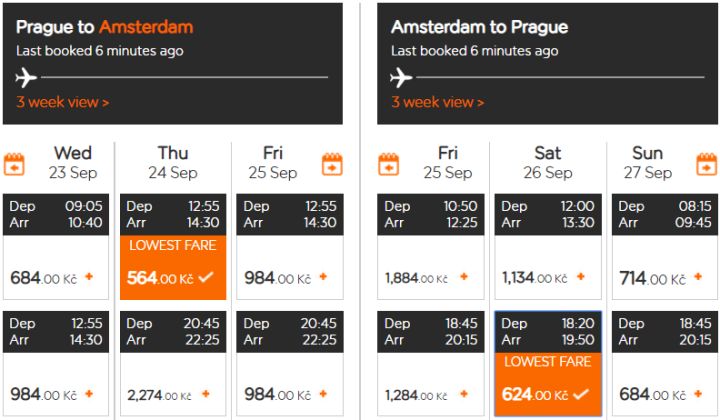Click the plus icon on the 2,274.00 Kč fare
This screenshot has width=720, height=420.
click(206, 395)
